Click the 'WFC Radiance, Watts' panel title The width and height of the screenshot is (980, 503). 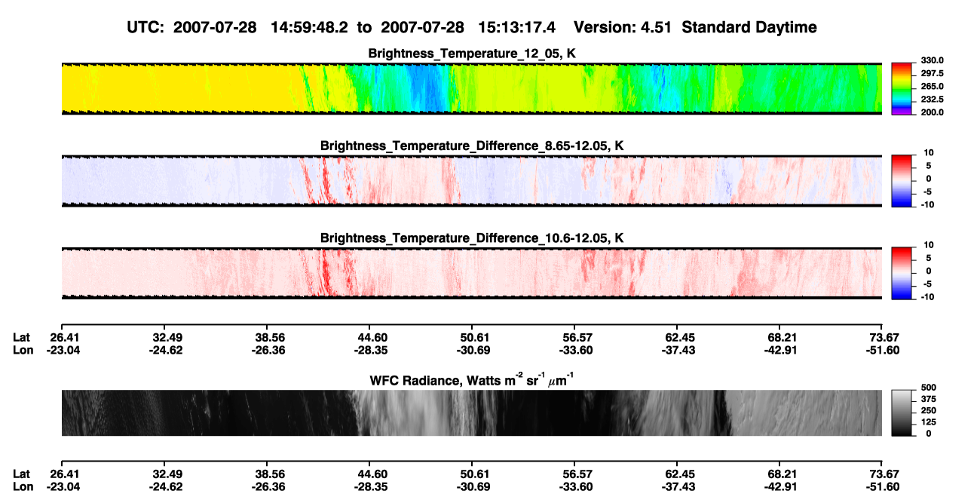click(x=472, y=379)
